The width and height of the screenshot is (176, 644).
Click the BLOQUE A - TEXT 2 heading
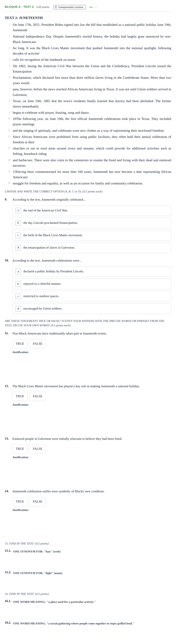(19, 7)
